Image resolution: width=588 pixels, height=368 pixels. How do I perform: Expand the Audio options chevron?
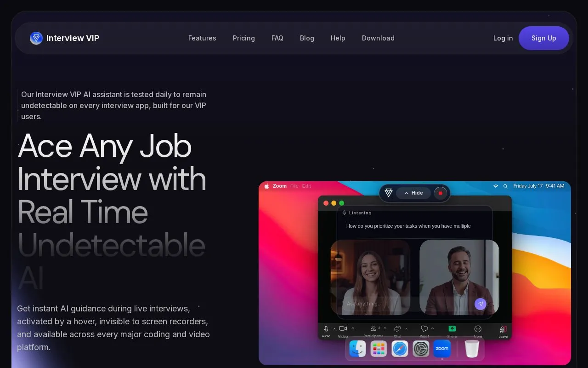click(x=334, y=328)
